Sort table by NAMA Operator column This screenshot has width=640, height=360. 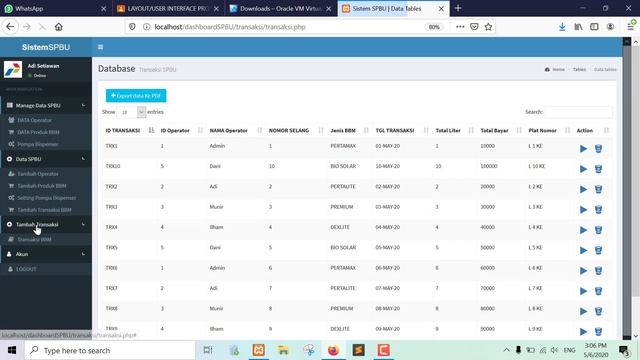coord(236,131)
